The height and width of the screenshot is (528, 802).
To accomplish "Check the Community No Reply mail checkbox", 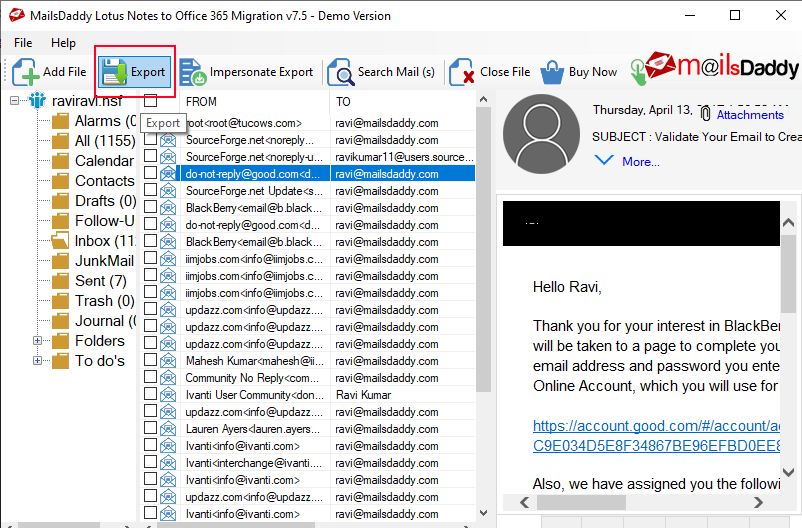I will click(150, 377).
